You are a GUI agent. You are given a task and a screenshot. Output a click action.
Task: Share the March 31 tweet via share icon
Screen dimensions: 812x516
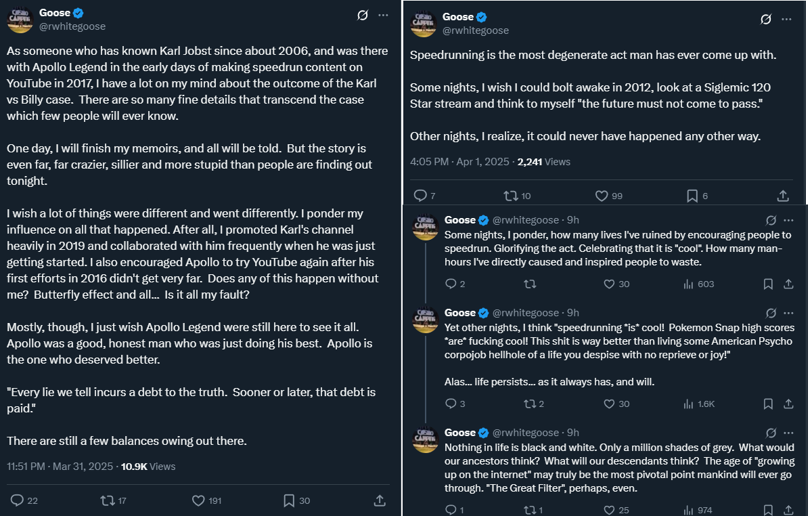(x=380, y=500)
